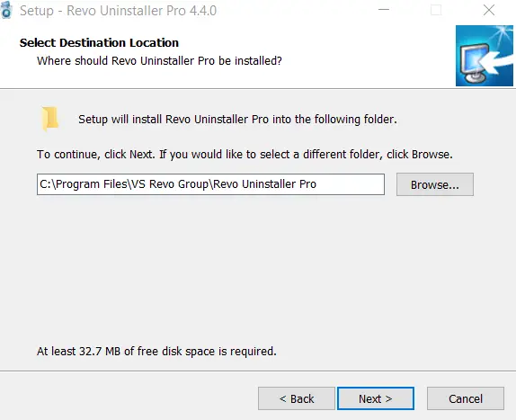Click the 'Where should Revo Uninstaller Pro be installed?' text
The image size is (516, 420).
coord(159,61)
